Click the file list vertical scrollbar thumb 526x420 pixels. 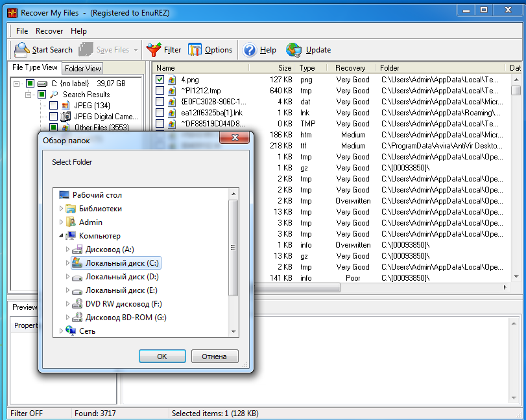(516, 91)
